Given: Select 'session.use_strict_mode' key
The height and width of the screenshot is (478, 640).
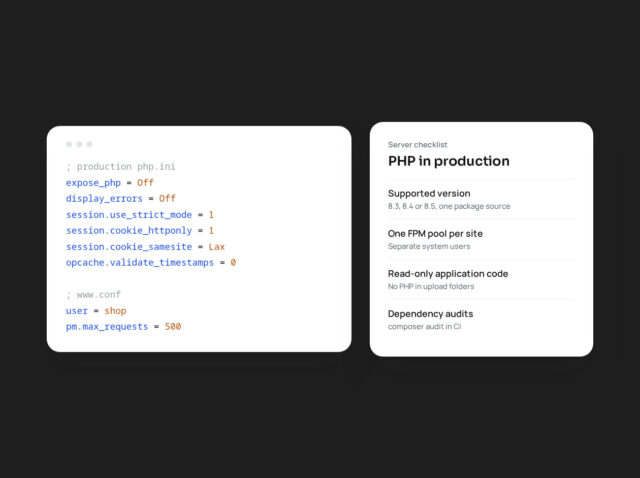Looking at the screenshot, I should click(x=129, y=215).
